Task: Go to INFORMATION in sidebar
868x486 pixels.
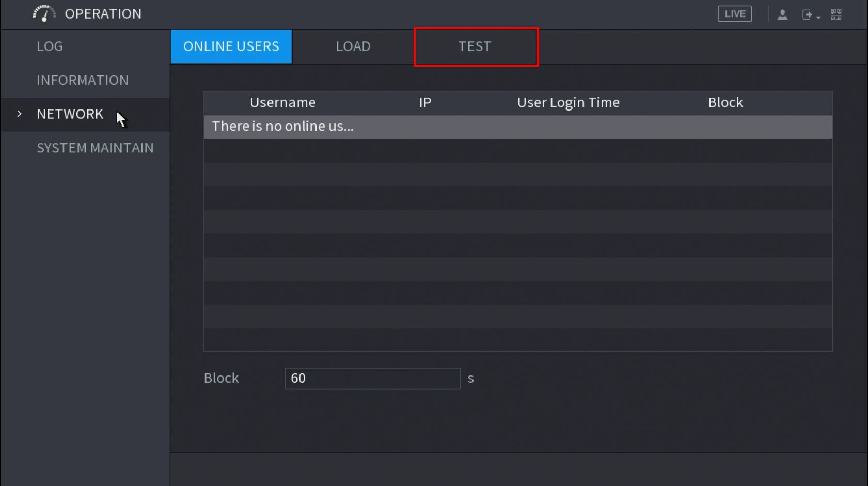Action: pyautogui.click(x=83, y=80)
